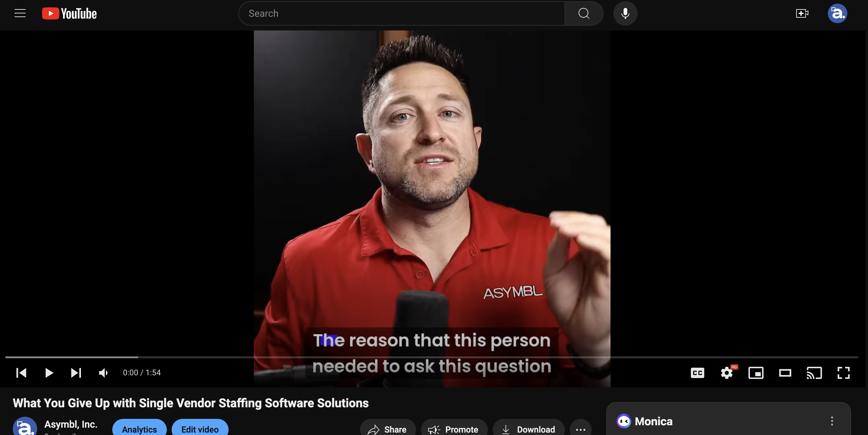Select Edit video option
This screenshot has height=435, width=868.
200,430
